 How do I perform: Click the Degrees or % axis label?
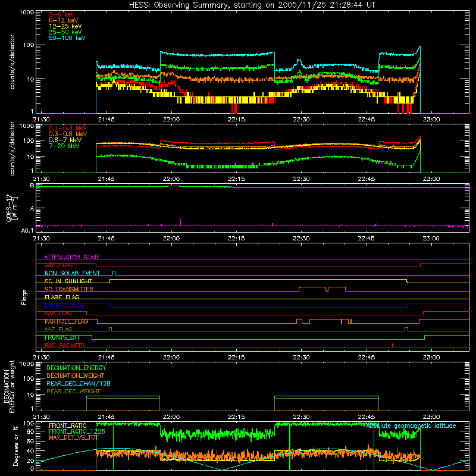tap(15, 446)
